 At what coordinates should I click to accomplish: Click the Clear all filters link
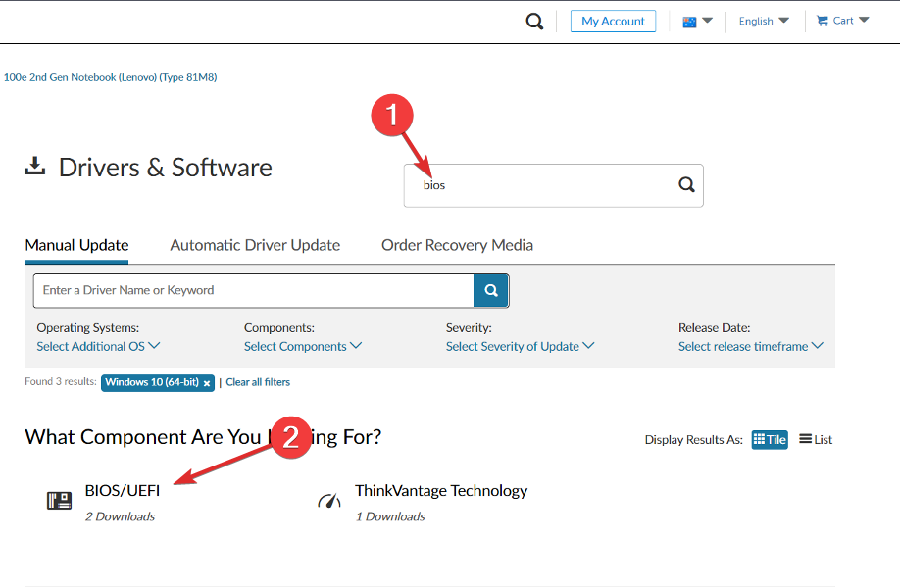pyautogui.click(x=258, y=382)
